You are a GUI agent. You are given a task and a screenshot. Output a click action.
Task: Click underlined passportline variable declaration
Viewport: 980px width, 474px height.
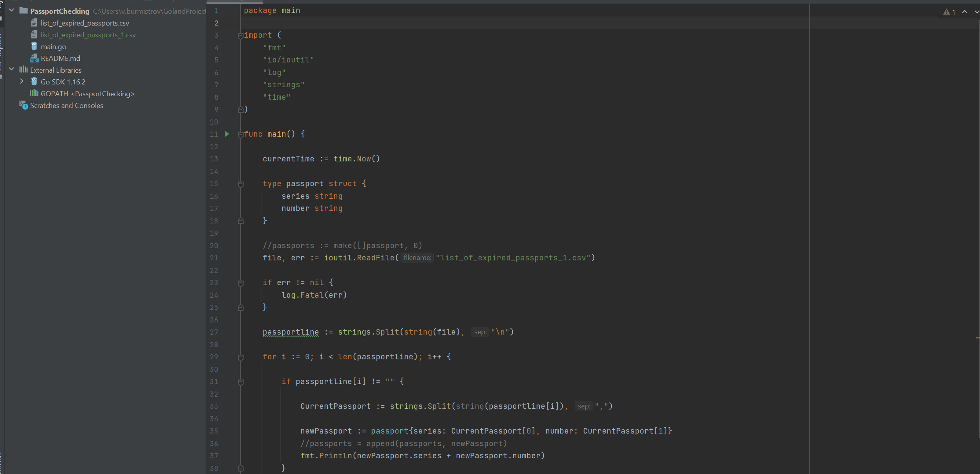pos(291,332)
